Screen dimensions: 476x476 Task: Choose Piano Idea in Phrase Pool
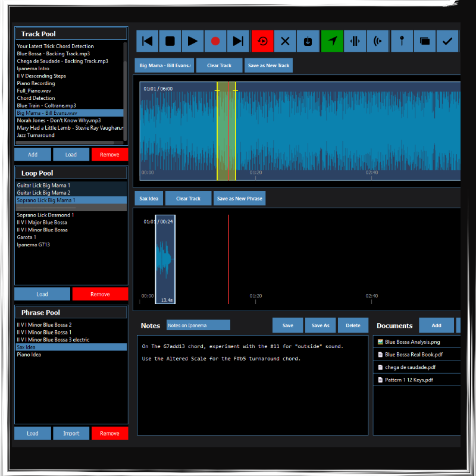29,355
